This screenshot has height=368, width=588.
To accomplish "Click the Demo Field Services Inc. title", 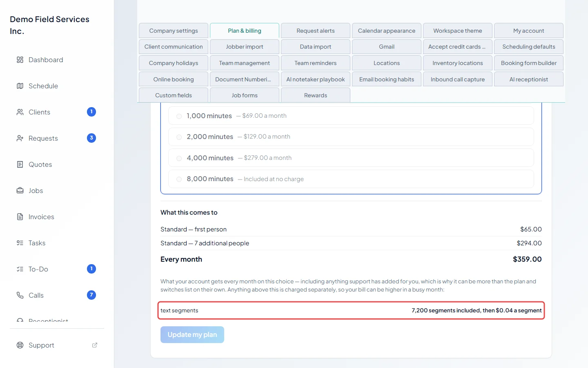I will coord(49,25).
